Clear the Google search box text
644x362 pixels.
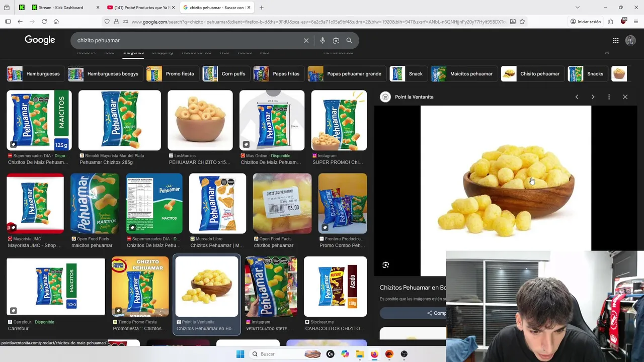coord(306,40)
